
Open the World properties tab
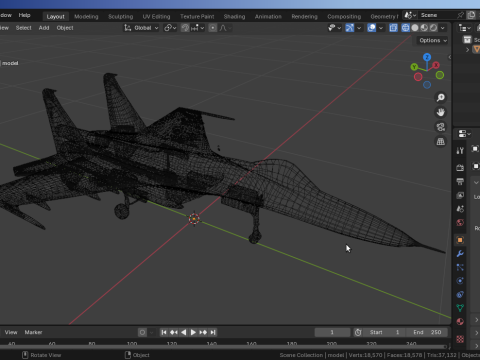click(460, 222)
